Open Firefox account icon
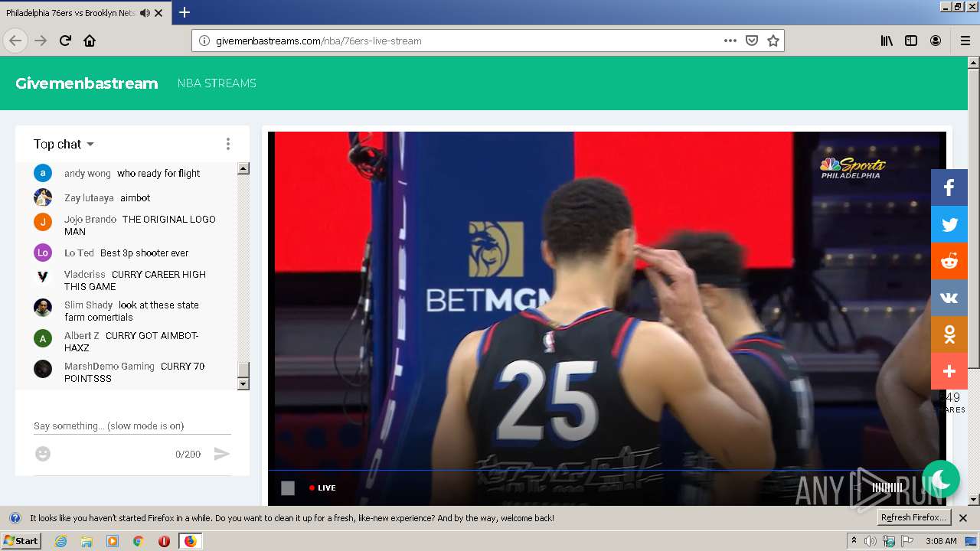This screenshot has width=980, height=551. coord(936,41)
